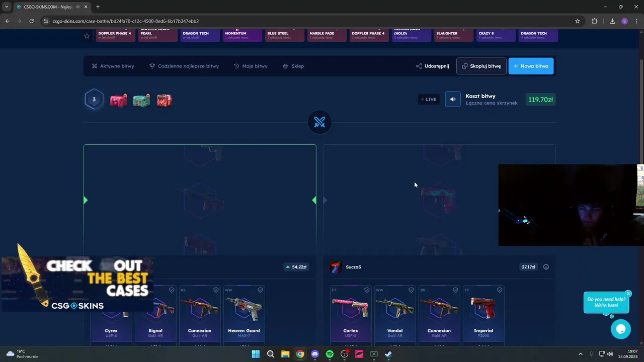Click shield icon on left player's Connexion card
The image size is (644, 362).
[x=216, y=290]
